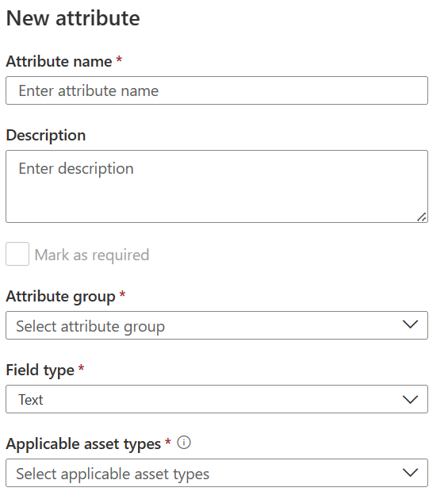Expand the Select applicable asset types dropdown
Screen dimensions: 448x503
point(216,473)
